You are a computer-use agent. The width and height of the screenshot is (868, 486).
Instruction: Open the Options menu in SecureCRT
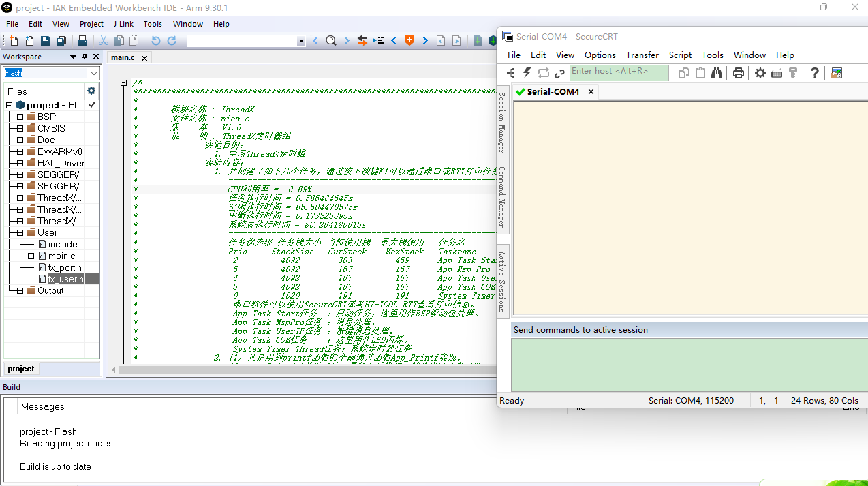600,55
